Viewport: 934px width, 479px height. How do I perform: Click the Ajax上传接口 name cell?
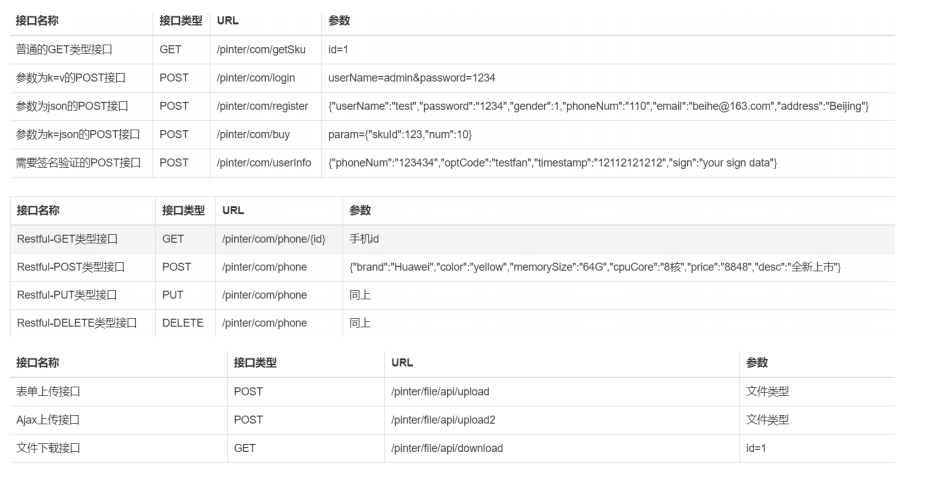coord(48,420)
